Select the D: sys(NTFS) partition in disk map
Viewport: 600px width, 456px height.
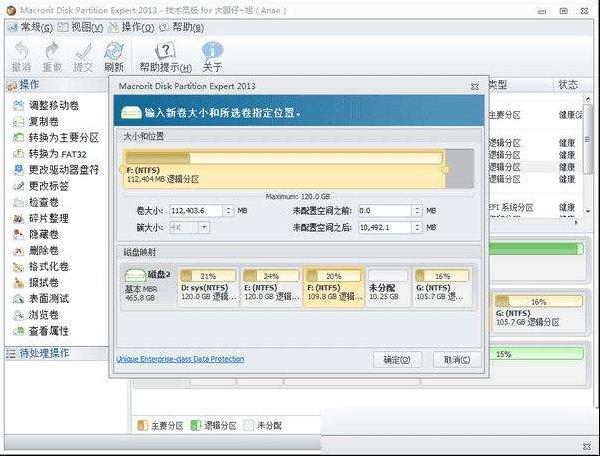(209, 287)
